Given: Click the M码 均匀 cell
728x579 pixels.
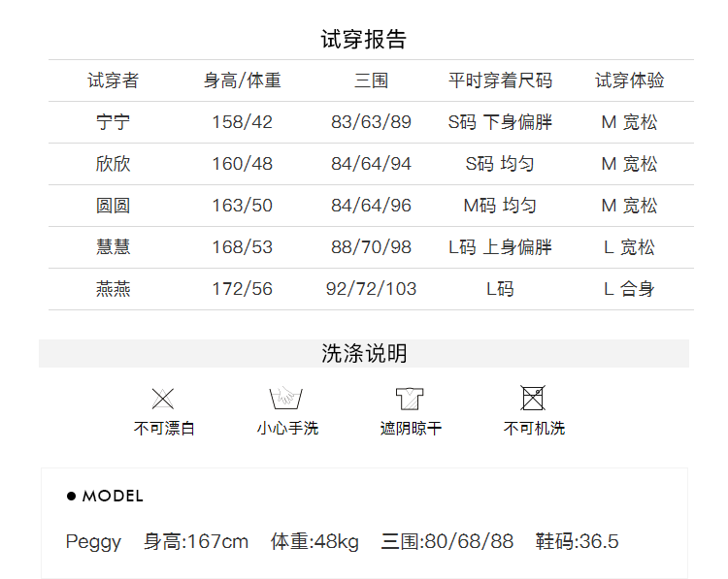Looking at the screenshot, I should [x=500, y=206].
